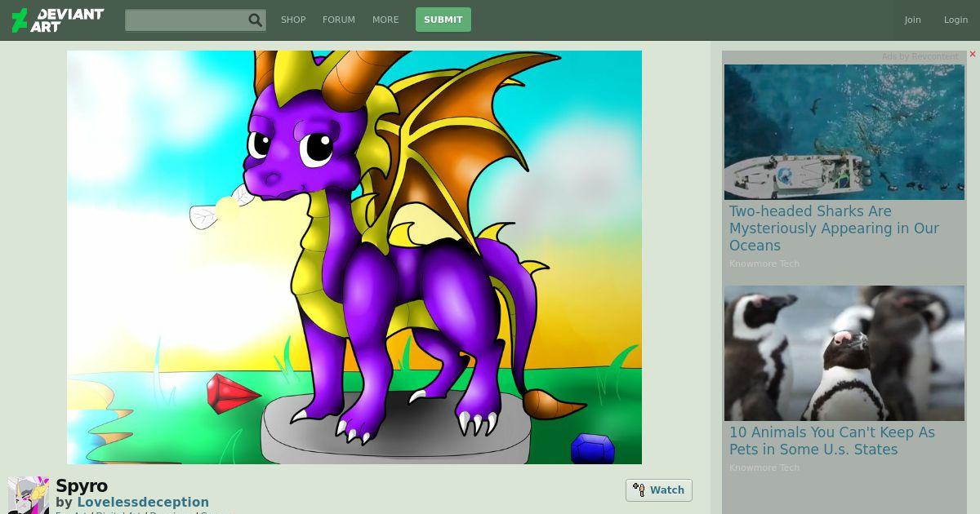Open the Join link

912,20
